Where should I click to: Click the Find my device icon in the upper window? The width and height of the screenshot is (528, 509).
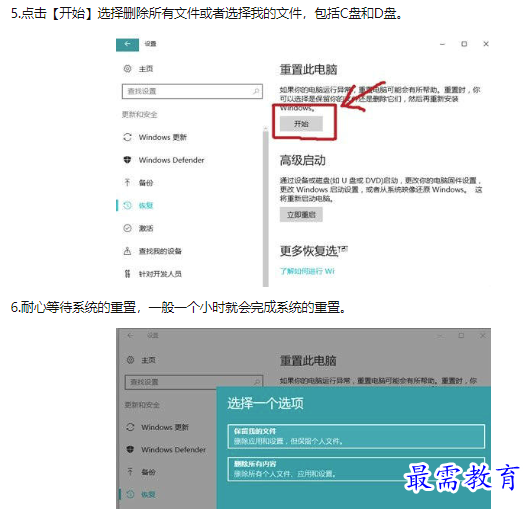click(127, 251)
